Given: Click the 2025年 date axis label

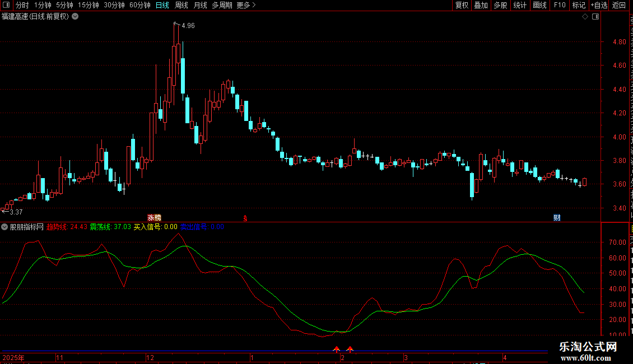Looking at the screenshot, I should point(13,357).
